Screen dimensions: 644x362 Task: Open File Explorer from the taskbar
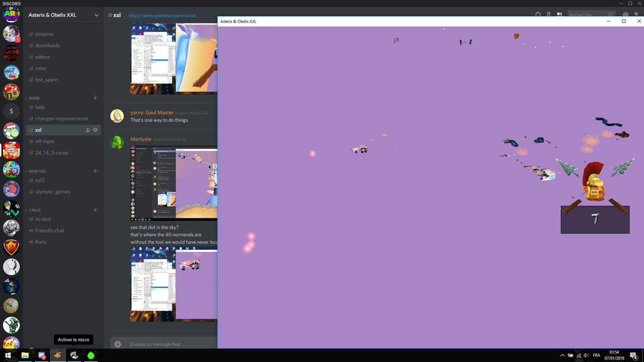(x=25, y=355)
